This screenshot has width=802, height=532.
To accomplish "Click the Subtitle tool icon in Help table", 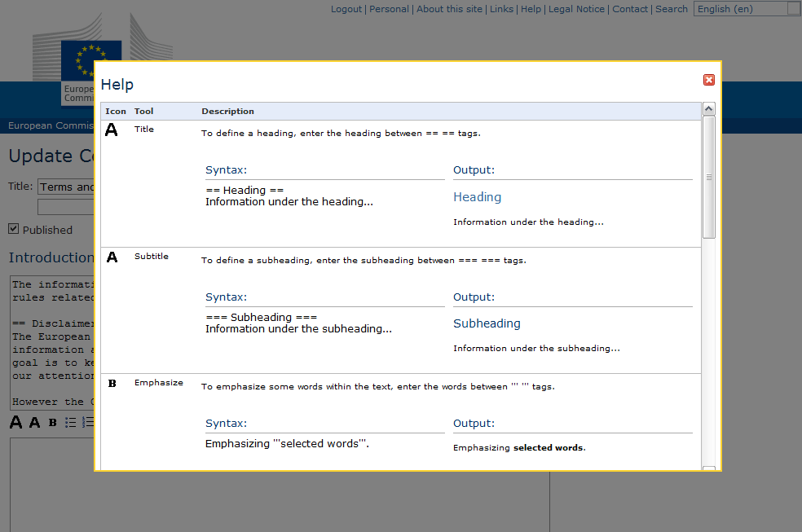I will coord(112,257).
